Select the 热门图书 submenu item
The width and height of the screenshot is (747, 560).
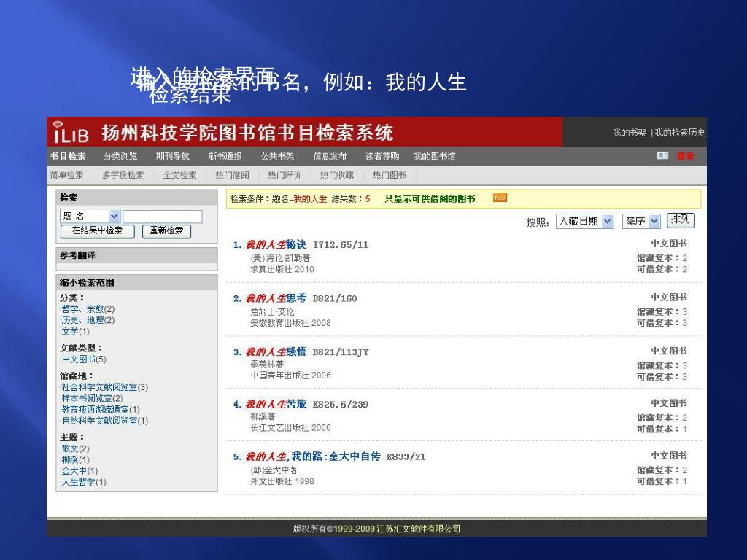point(390,175)
